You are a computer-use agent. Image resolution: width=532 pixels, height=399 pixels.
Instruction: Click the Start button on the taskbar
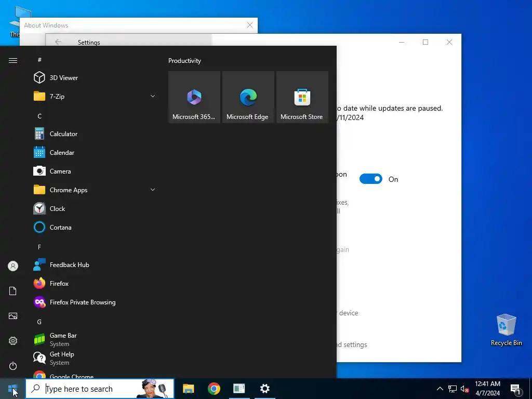(x=12, y=389)
